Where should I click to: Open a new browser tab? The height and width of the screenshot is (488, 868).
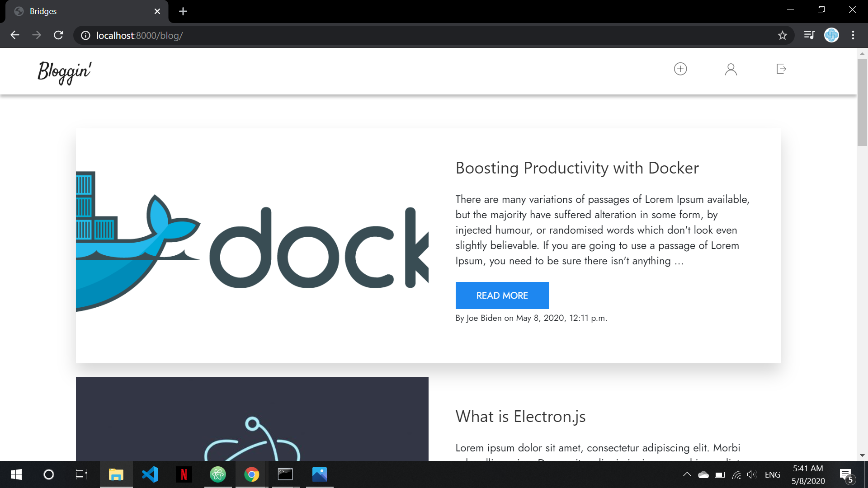coord(183,11)
